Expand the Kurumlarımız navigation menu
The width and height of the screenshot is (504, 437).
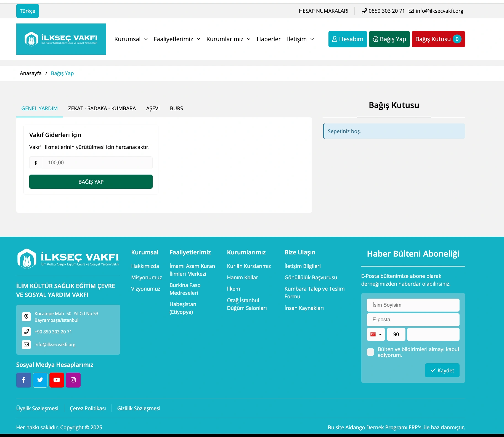pyautogui.click(x=228, y=39)
